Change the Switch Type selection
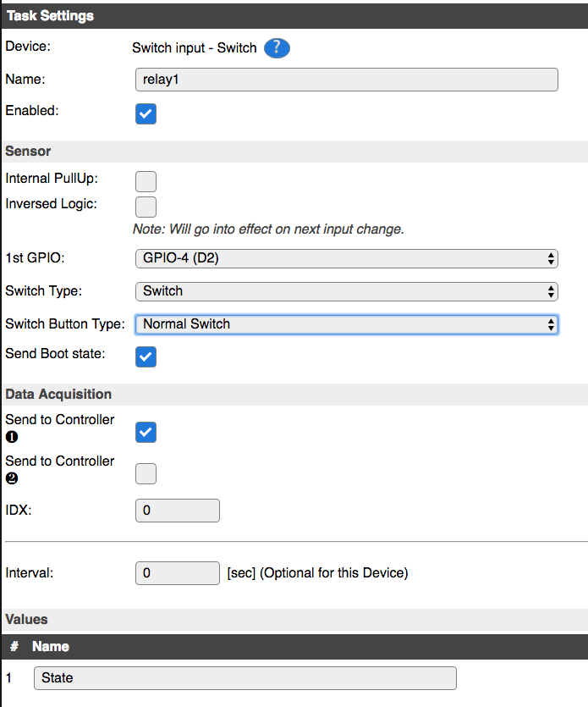Image resolution: width=588 pixels, height=707 pixels. 347,291
